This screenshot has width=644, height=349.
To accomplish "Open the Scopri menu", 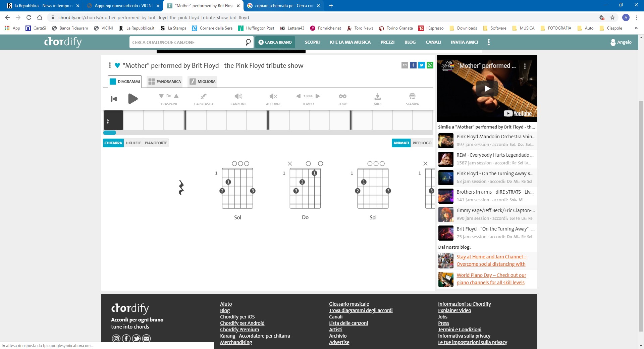I will (312, 42).
